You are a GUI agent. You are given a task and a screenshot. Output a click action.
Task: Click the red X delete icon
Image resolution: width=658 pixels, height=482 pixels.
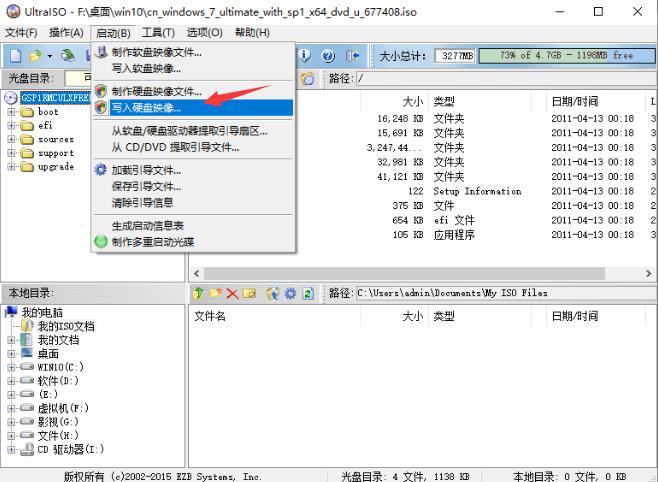tap(232, 293)
